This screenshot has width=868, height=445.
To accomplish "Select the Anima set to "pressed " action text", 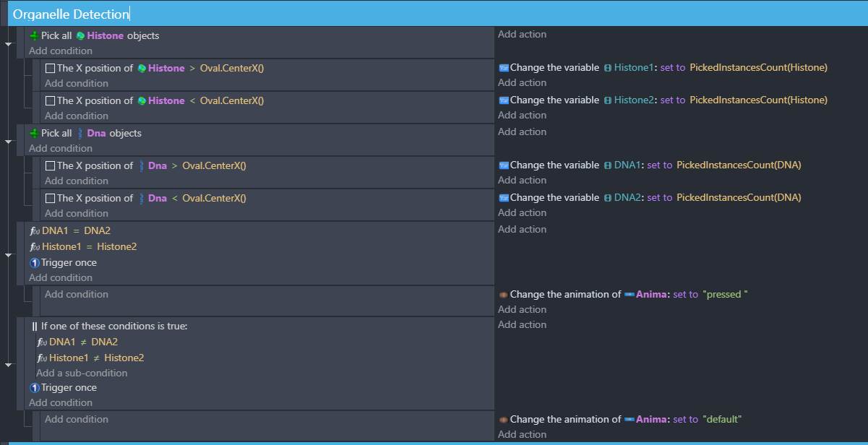I will click(x=629, y=294).
